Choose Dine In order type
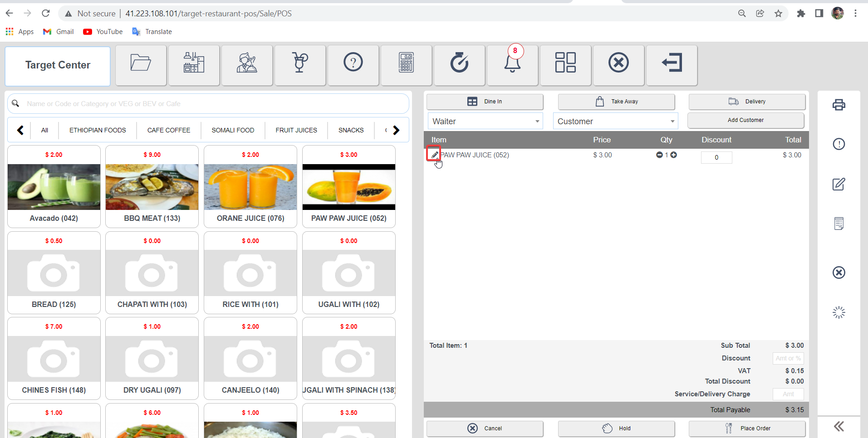The image size is (868, 438). coord(485,102)
